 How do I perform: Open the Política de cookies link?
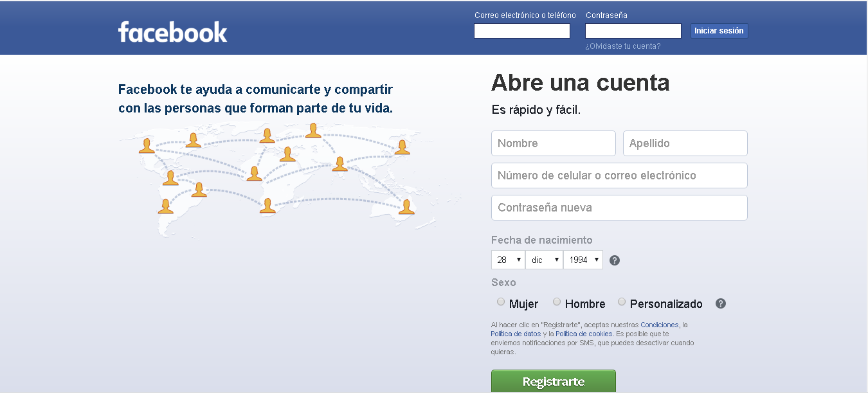(x=584, y=334)
